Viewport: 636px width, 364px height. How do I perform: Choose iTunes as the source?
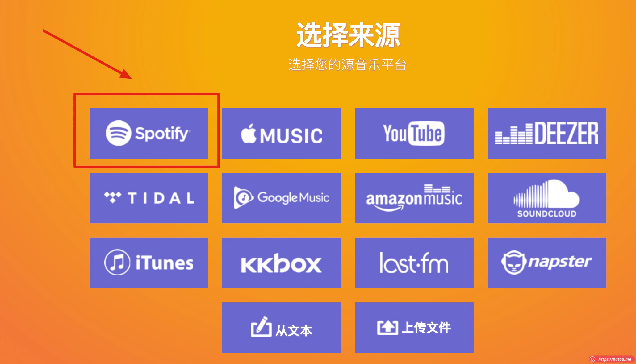[x=149, y=263]
